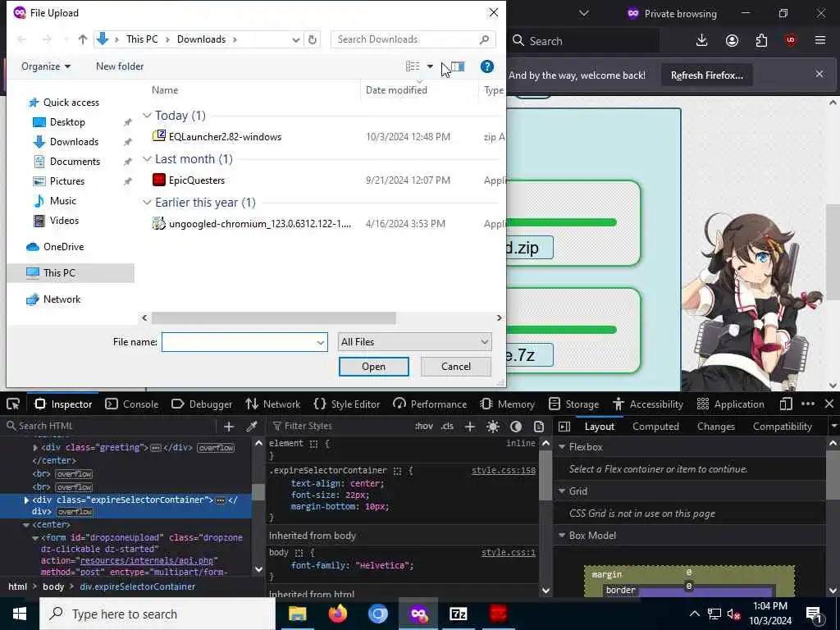
Task: Open OneDrive in the navigation pane
Action: (x=63, y=246)
